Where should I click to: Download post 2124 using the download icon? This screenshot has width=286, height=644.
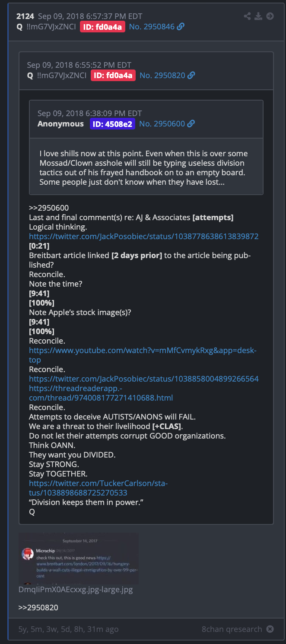point(258,16)
